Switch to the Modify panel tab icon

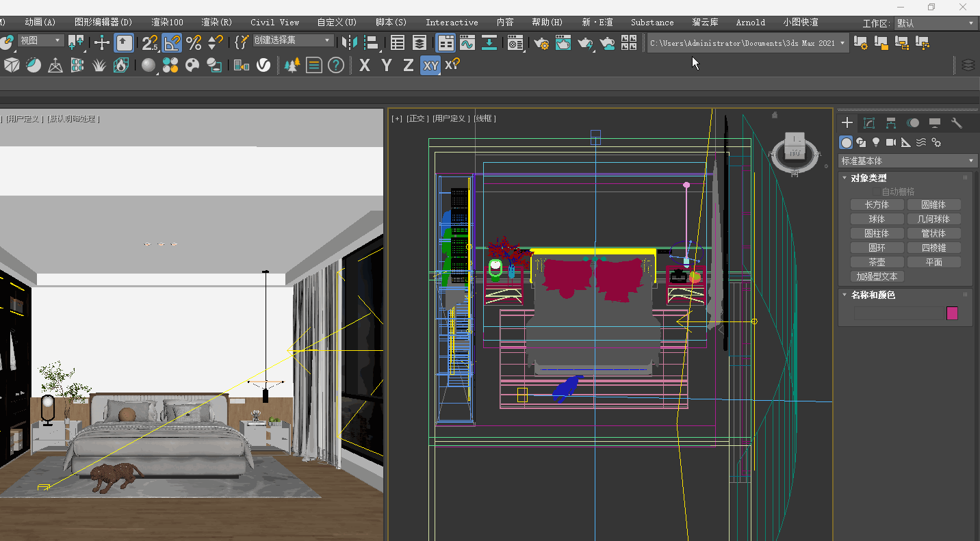pos(869,123)
